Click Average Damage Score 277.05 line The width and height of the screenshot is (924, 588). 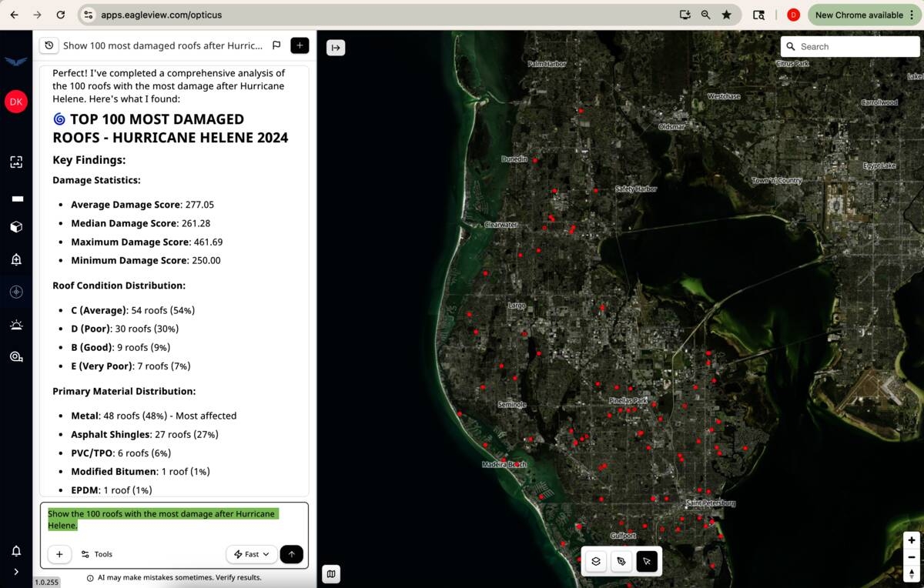pos(142,205)
